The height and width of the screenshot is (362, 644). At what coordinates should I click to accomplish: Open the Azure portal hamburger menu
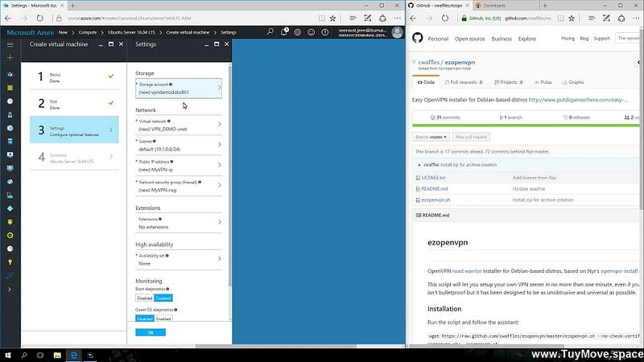point(10,44)
